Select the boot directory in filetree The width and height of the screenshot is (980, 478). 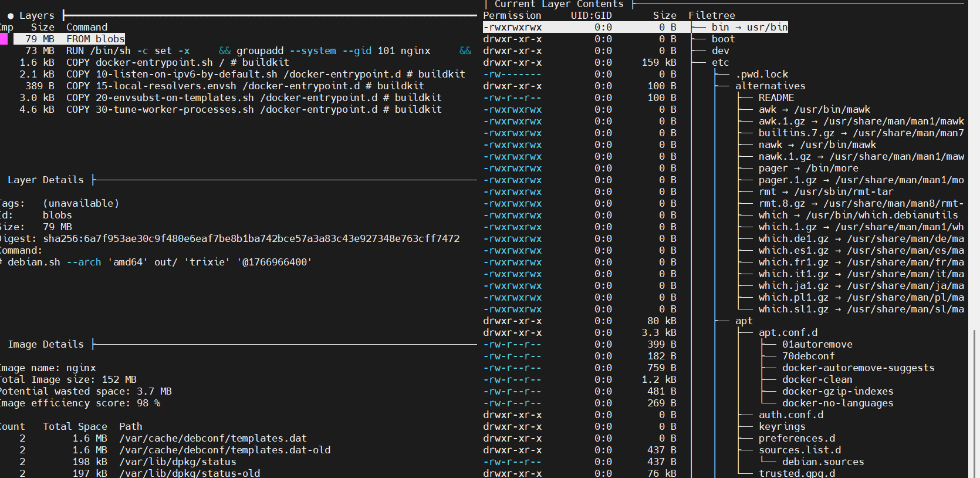pos(723,39)
